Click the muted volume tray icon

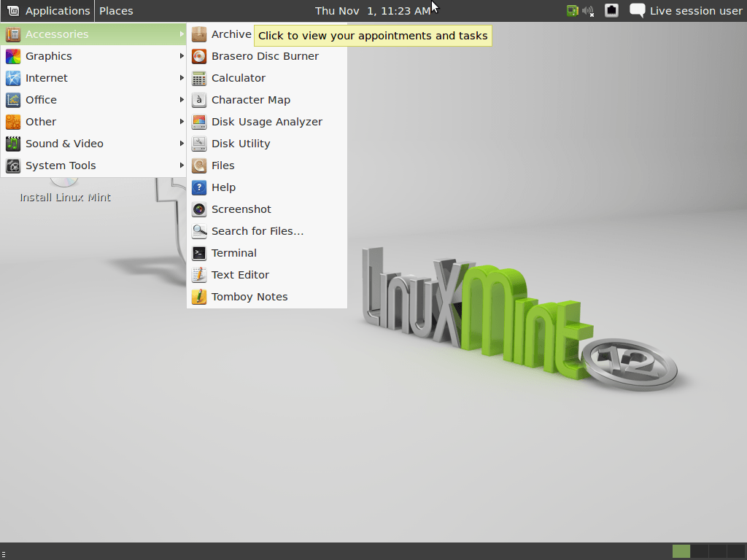coord(589,11)
